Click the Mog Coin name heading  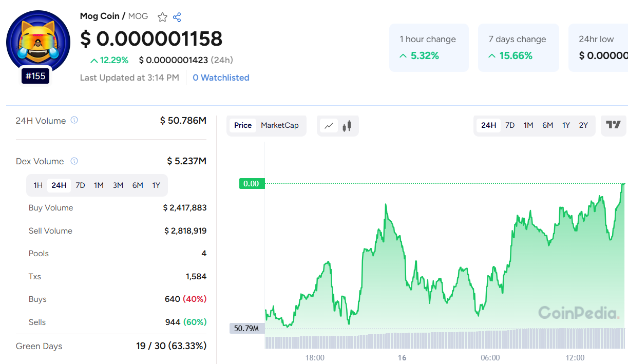[100, 16]
